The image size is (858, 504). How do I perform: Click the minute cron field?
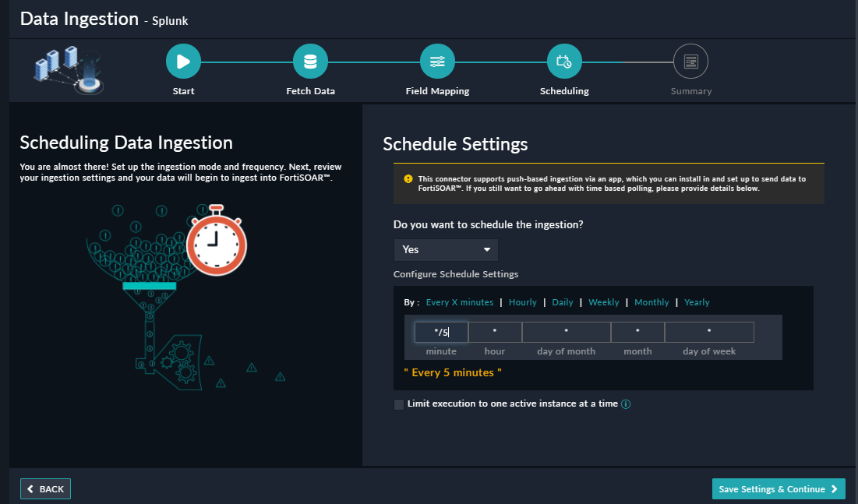[x=441, y=332]
